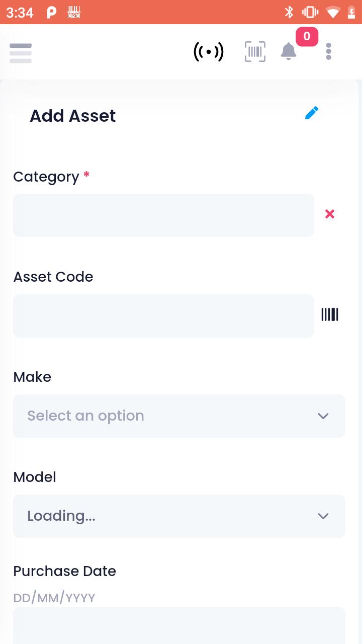This screenshot has height=644, width=362.
Task: Tap the RFID signal scan icon
Action: point(209,52)
